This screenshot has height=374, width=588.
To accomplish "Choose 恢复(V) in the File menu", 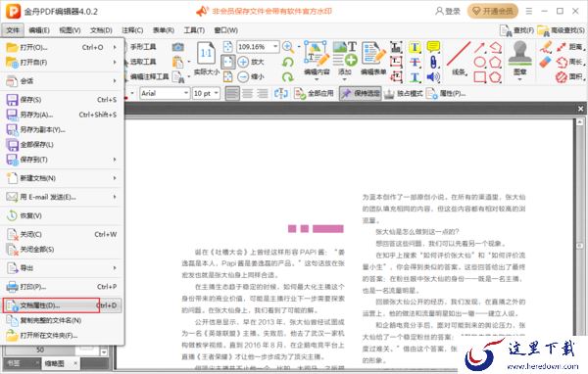I will pos(62,215).
